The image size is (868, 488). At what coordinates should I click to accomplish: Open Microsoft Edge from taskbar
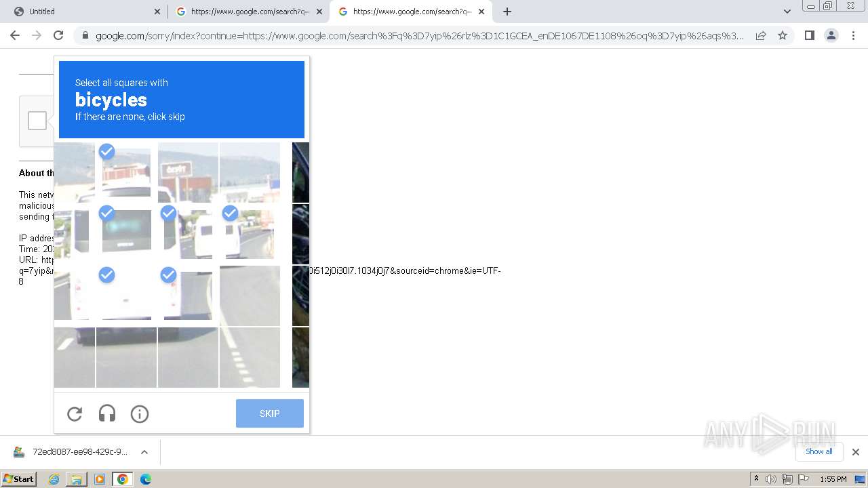point(146,479)
